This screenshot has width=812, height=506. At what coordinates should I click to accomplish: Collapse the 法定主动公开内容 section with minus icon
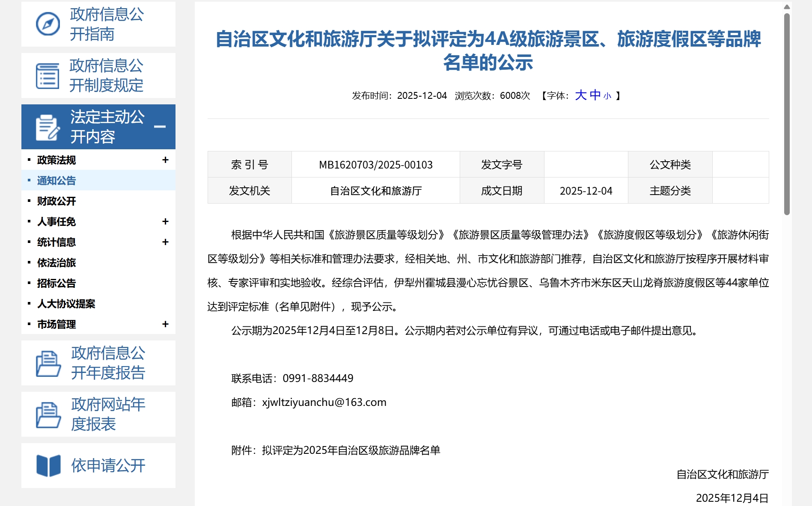[x=160, y=127]
